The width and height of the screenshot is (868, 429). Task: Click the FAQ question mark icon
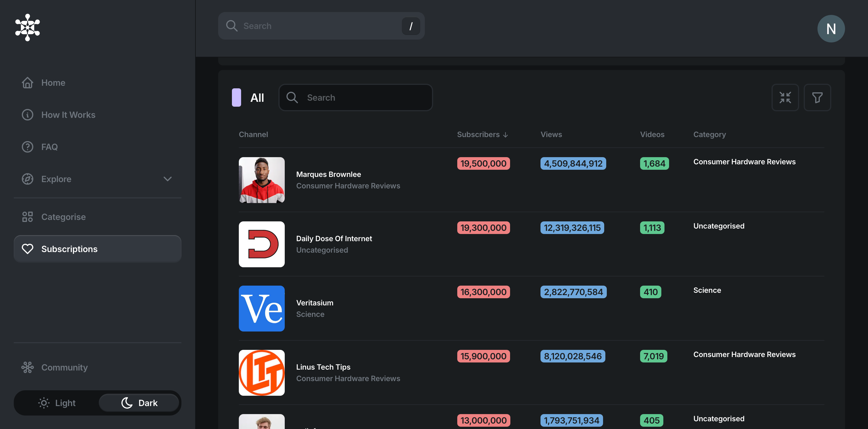pos(27,147)
